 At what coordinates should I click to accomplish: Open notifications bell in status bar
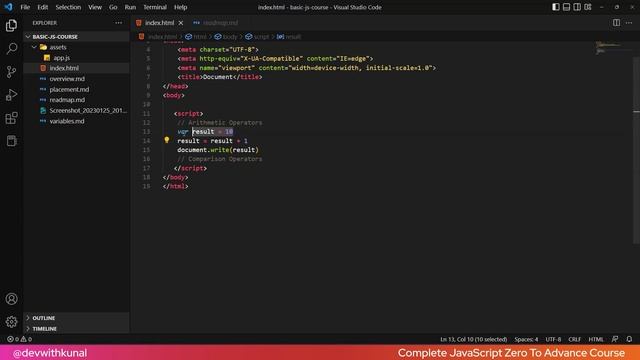click(x=629, y=339)
